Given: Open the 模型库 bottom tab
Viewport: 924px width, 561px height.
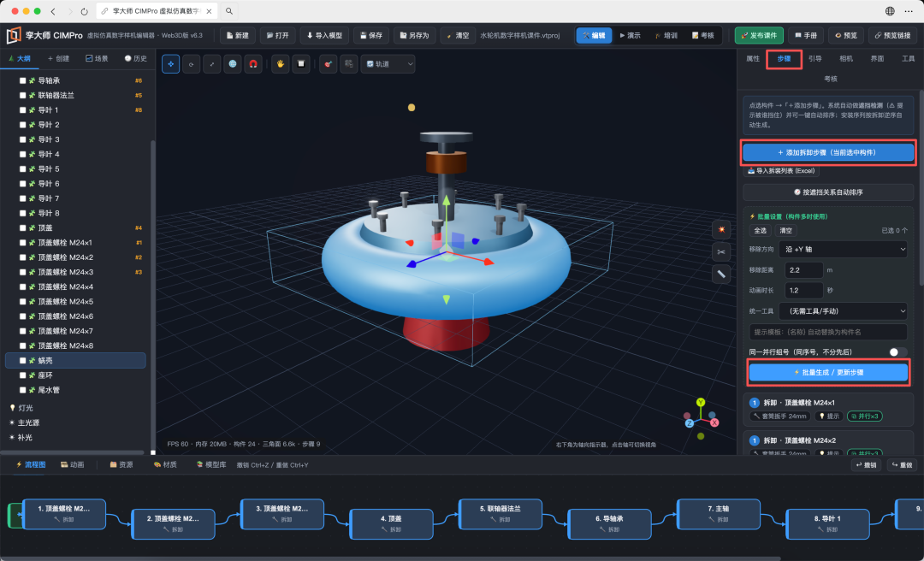Looking at the screenshot, I should click(x=211, y=465).
